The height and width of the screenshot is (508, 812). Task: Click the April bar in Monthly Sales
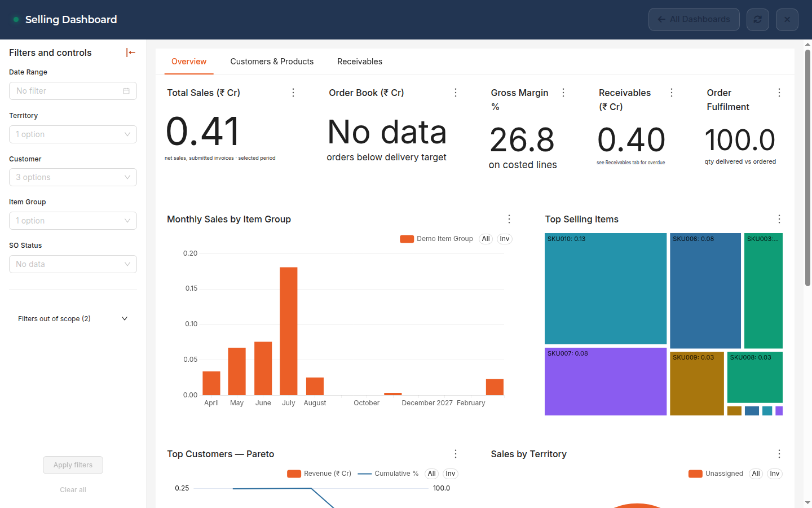(211, 383)
